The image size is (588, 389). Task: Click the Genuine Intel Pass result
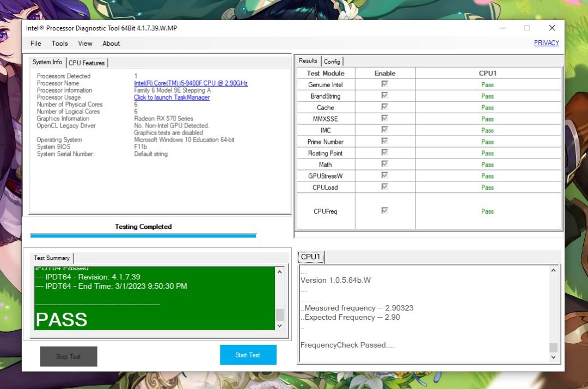(487, 85)
